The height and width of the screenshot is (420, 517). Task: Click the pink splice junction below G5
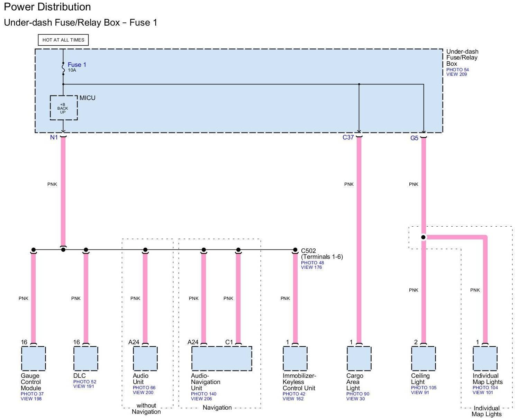[423, 237]
